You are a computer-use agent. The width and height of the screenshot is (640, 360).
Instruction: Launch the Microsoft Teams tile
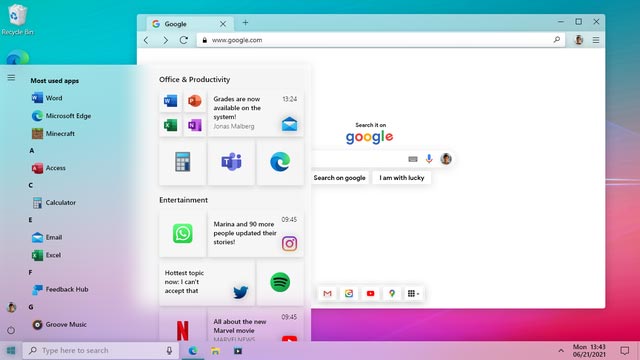[231, 162]
